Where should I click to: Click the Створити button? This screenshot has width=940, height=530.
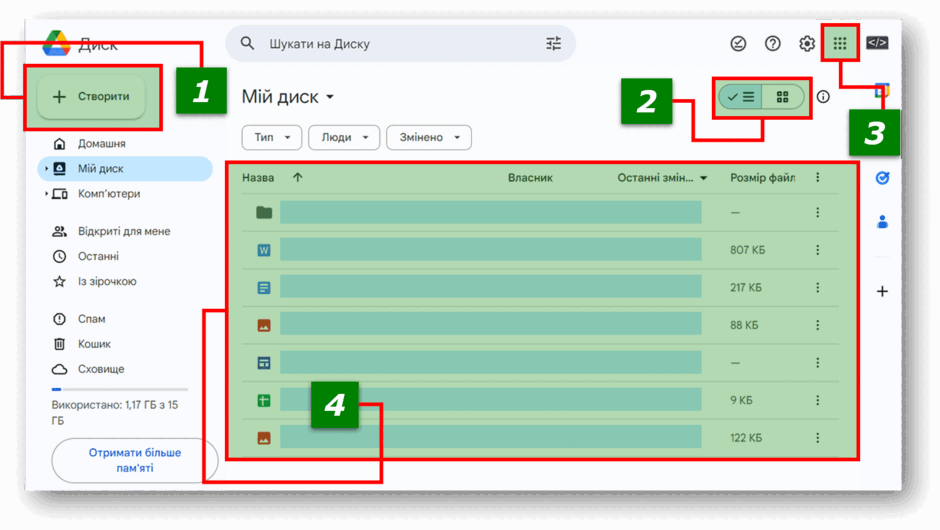pos(91,97)
